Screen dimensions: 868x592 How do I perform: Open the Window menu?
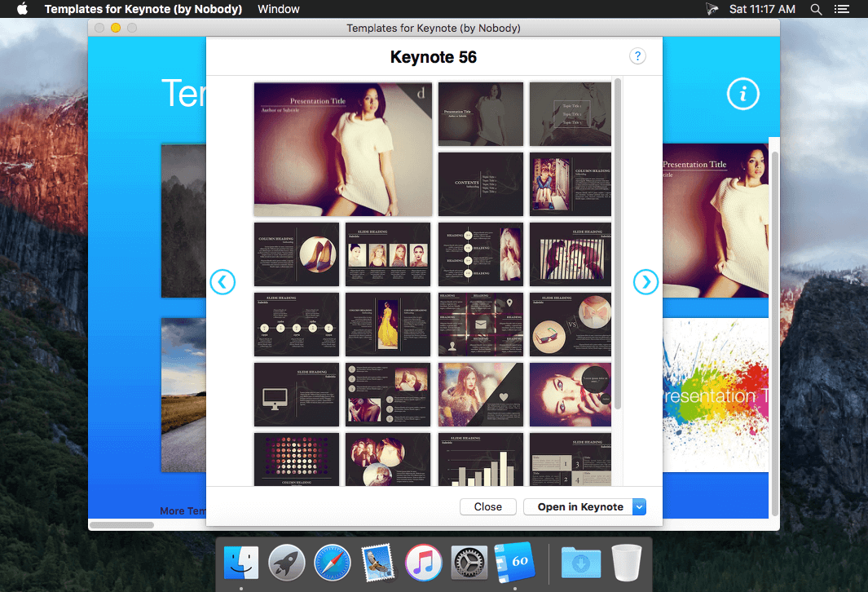tap(279, 9)
